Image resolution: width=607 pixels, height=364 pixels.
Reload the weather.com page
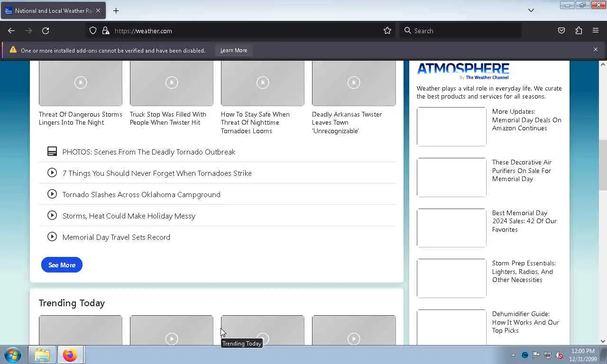46,31
